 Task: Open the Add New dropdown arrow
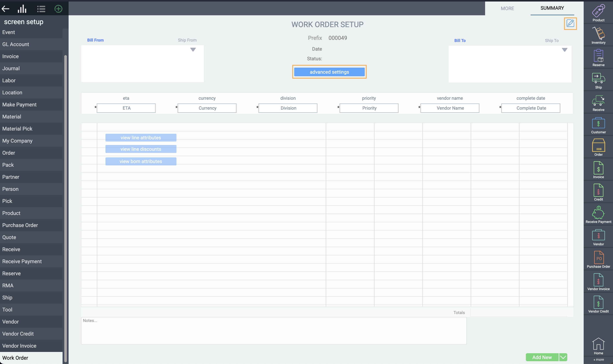pos(563,357)
